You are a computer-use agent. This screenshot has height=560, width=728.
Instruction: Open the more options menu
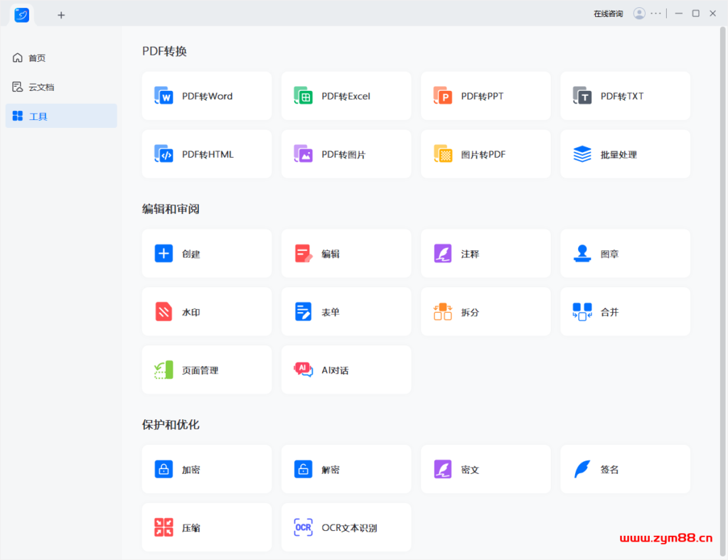pyautogui.click(x=655, y=13)
